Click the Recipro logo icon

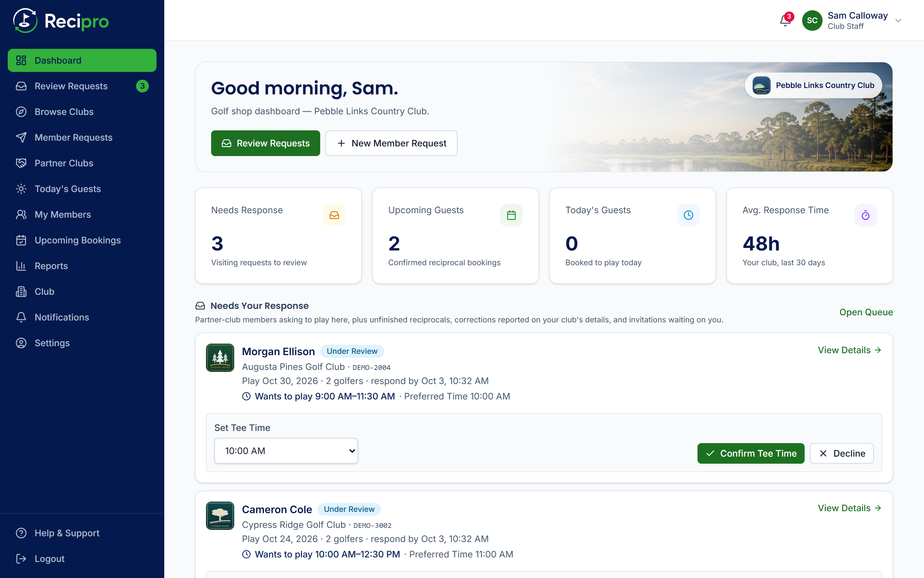pos(25,21)
